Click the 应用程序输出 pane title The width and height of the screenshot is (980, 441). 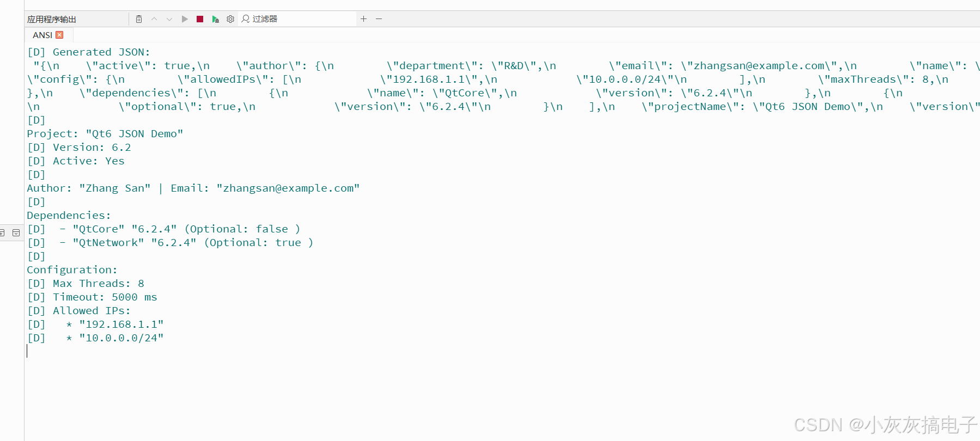[x=52, y=19]
